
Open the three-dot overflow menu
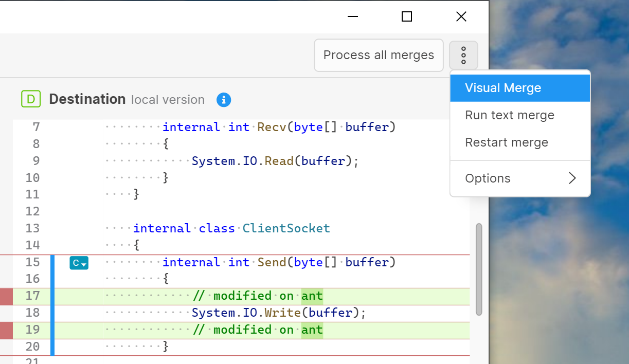point(463,55)
